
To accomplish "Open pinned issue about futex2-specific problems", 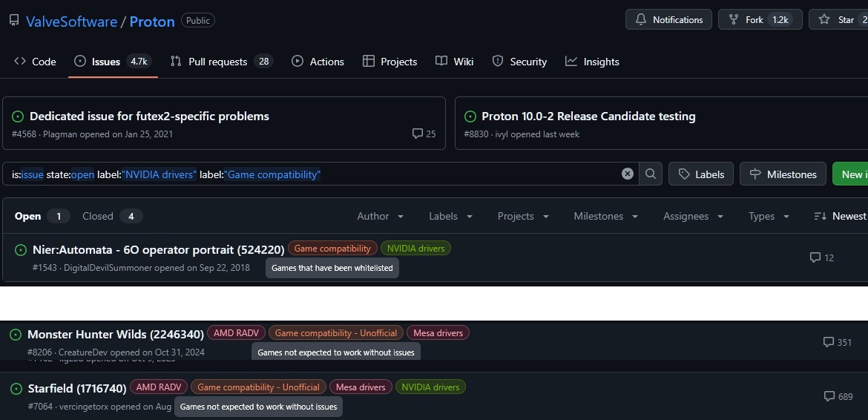I will 149,117.
